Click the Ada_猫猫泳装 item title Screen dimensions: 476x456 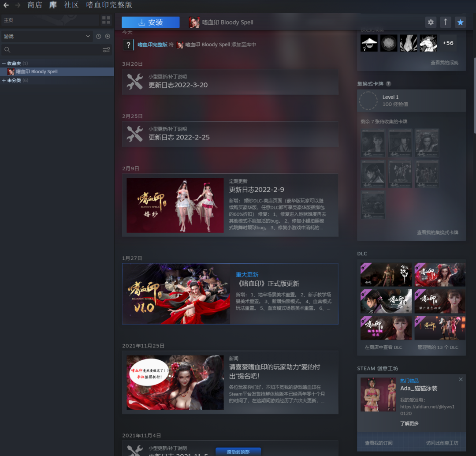point(419,388)
